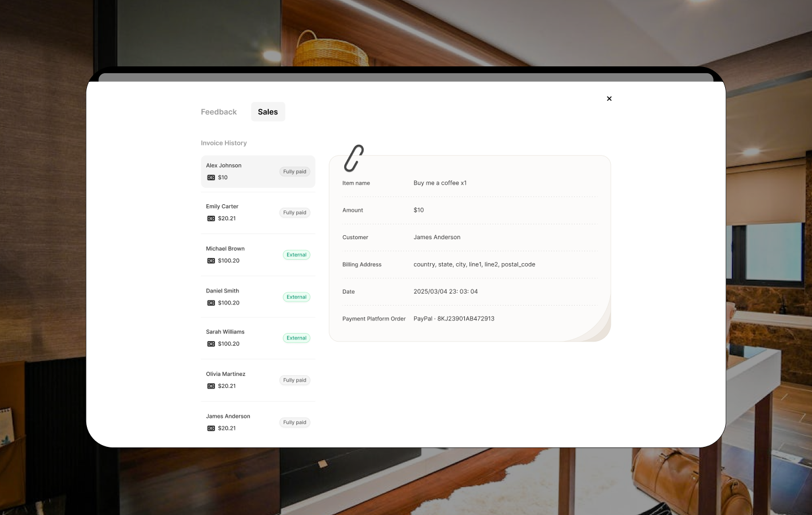
Task: Switch to the Feedback tab
Action: pos(218,112)
